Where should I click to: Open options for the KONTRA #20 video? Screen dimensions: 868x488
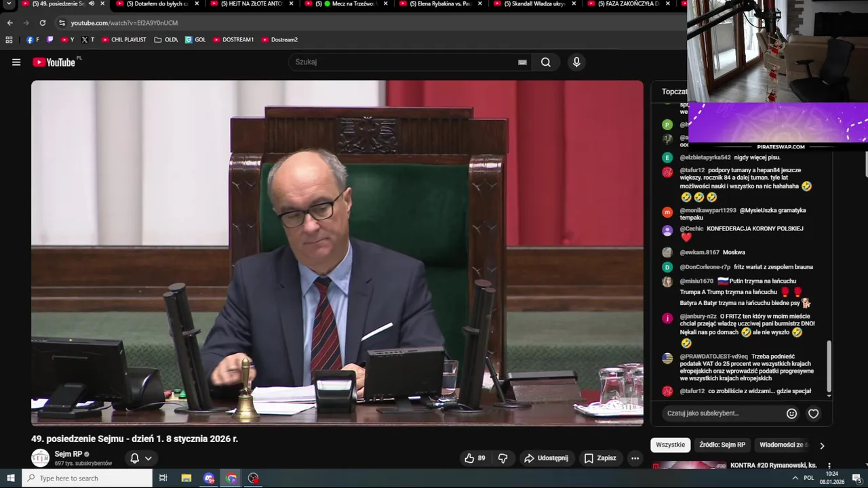click(x=829, y=466)
